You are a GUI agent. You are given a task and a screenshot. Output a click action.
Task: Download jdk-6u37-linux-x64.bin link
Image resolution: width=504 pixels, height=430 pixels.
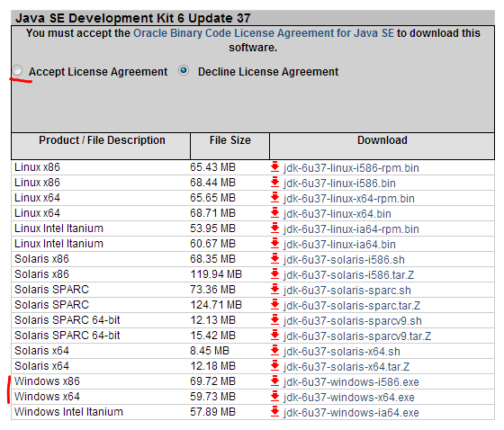click(x=337, y=214)
